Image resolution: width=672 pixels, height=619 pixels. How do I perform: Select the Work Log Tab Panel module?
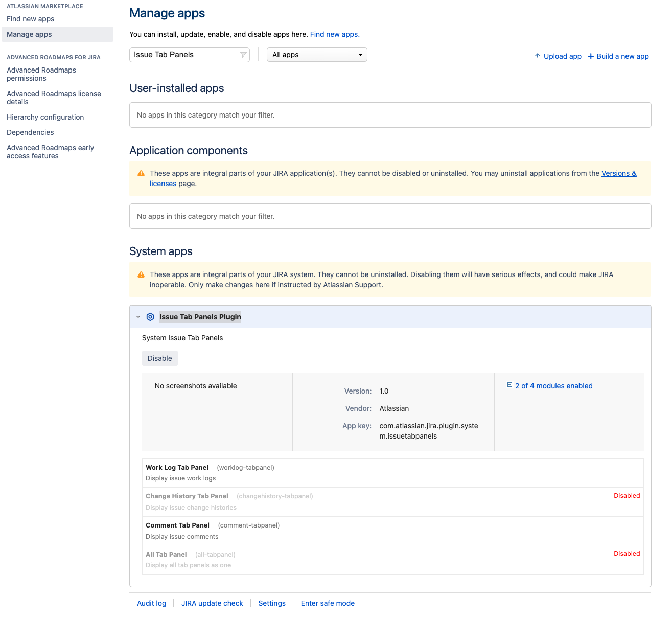(x=392, y=473)
